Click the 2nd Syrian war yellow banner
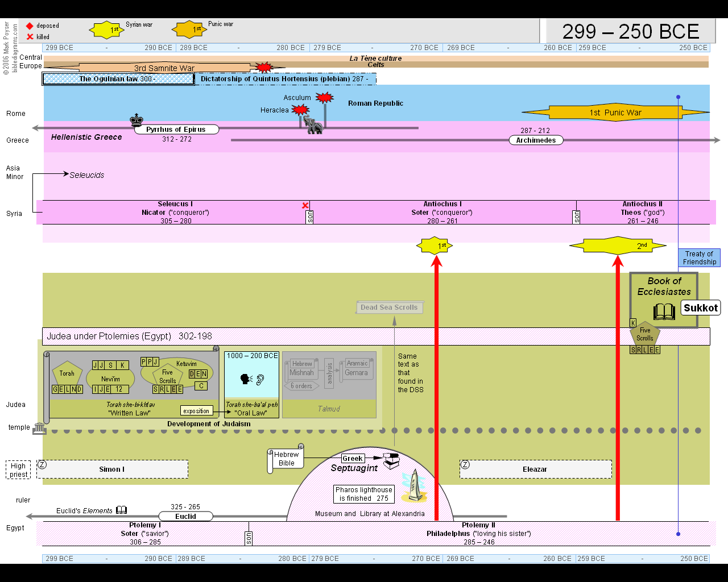The height and width of the screenshot is (582, 728). (x=618, y=246)
